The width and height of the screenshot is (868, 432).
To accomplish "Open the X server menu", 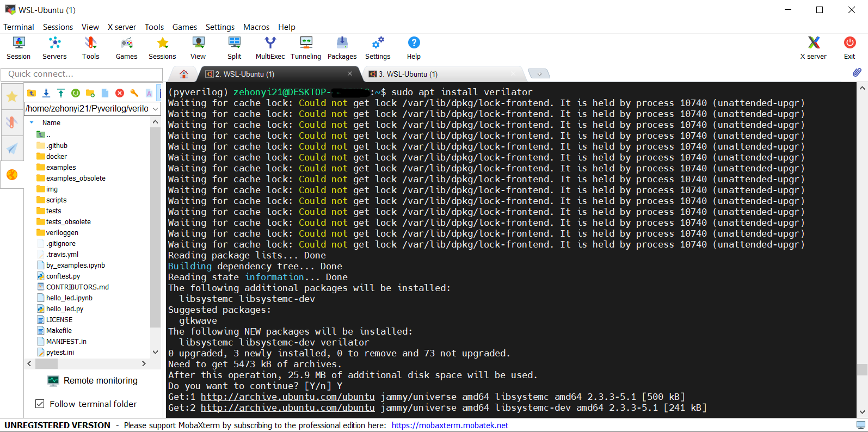I will [122, 27].
